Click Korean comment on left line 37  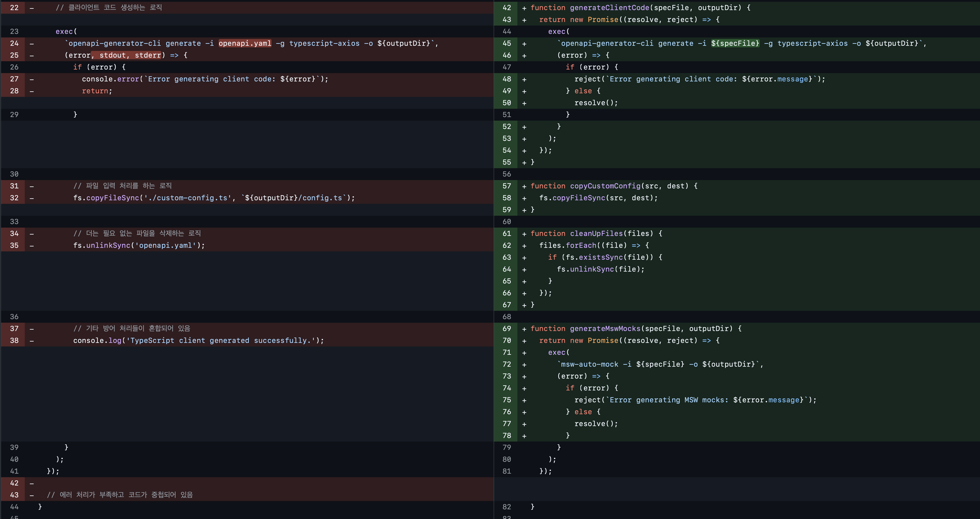[132, 328]
